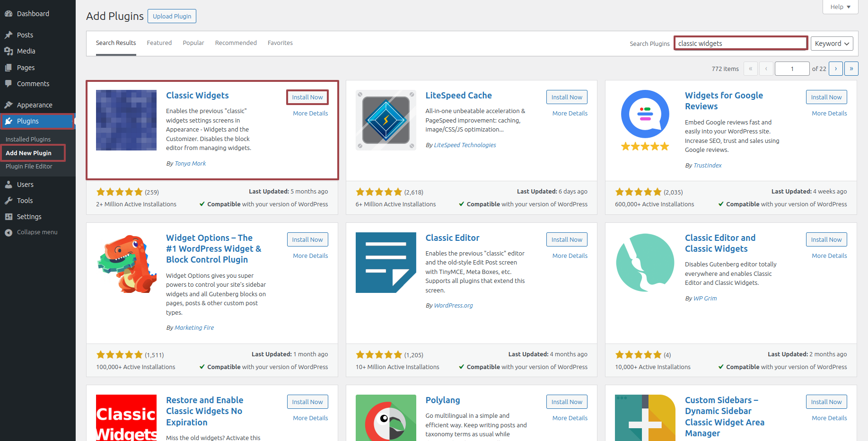Open the LiteSpeed Cache title link

(x=458, y=96)
